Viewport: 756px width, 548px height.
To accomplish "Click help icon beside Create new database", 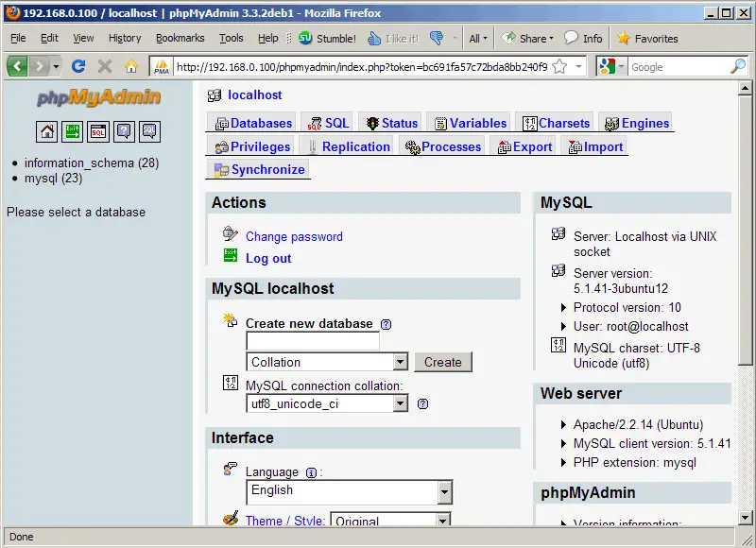I will (386, 324).
